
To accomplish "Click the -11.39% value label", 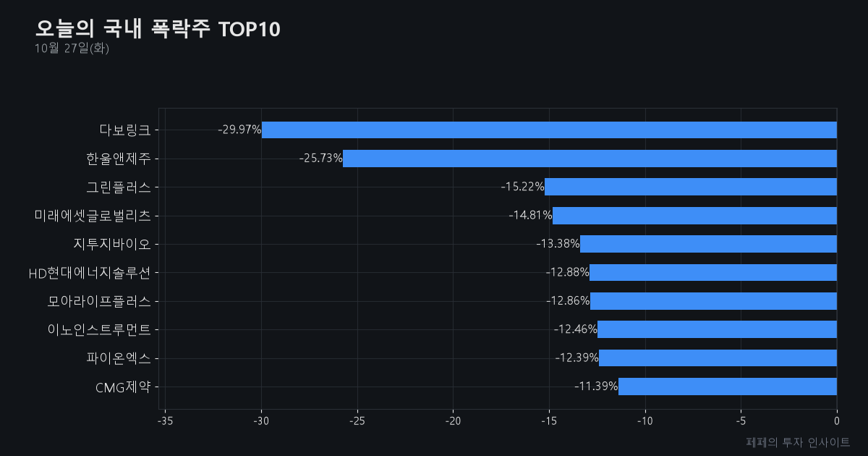I will [596, 387].
